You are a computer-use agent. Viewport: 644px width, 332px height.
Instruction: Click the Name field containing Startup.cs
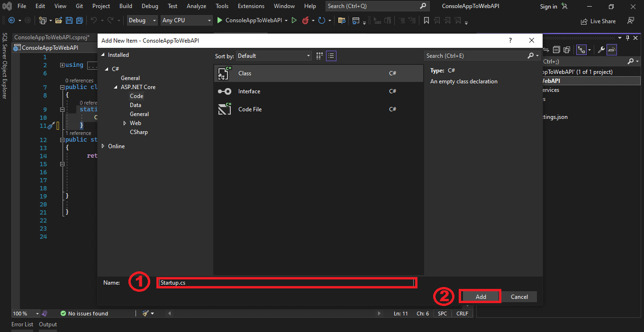[287, 283]
